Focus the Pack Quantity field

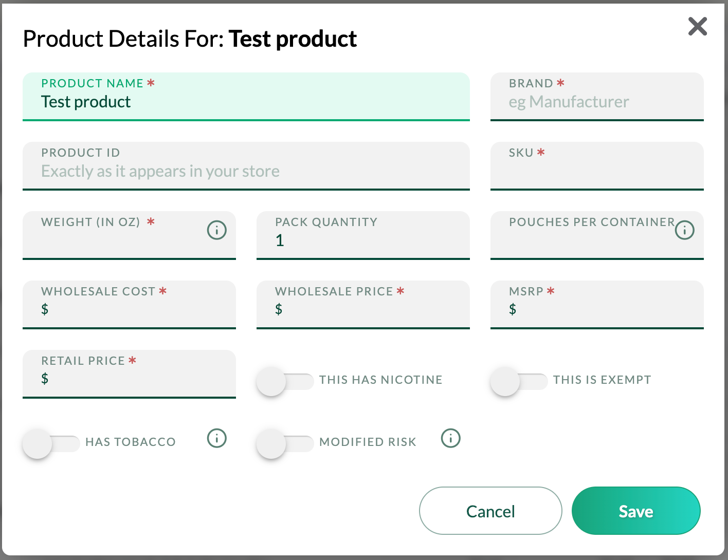tap(362, 240)
